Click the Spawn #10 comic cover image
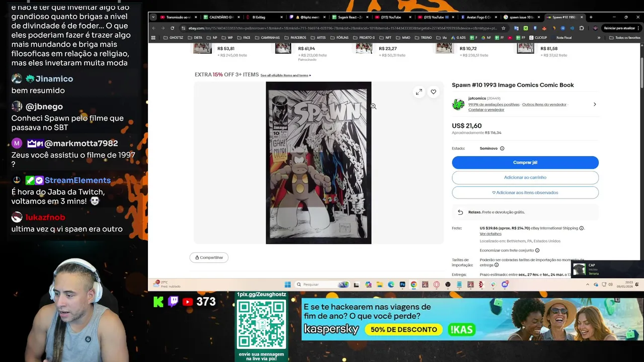 click(x=318, y=163)
